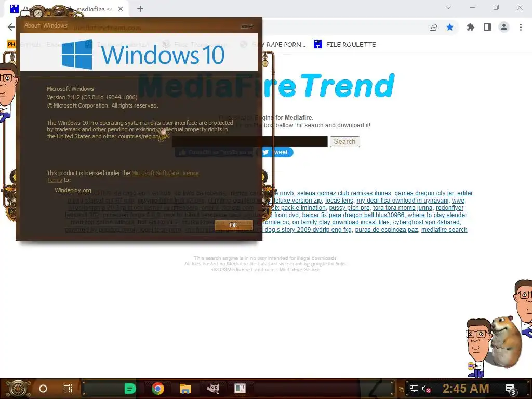Focus the MediaFireTrend search input field
This screenshot has height=399, width=532.
coord(250,141)
